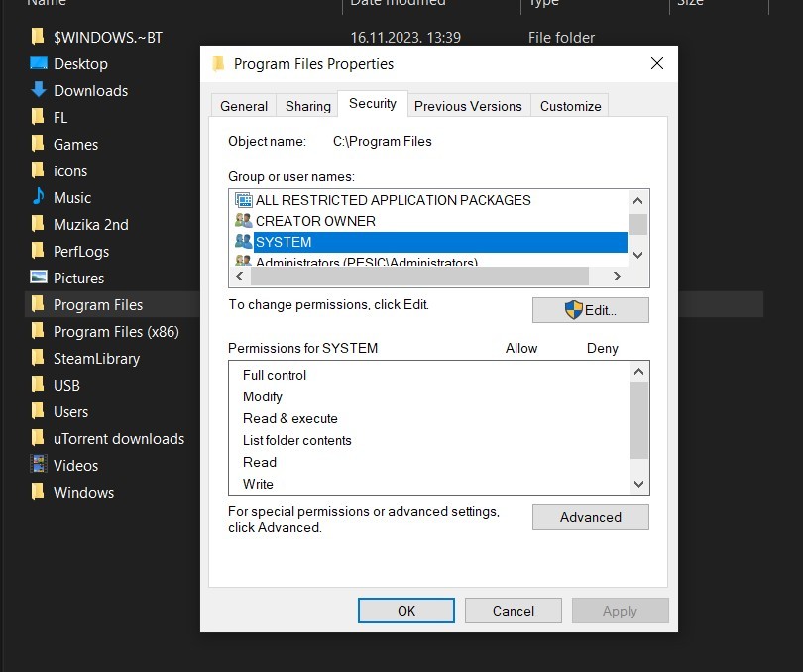Click the folder icon in Properties title bar
The height and width of the screenshot is (672, 803).
218,63
